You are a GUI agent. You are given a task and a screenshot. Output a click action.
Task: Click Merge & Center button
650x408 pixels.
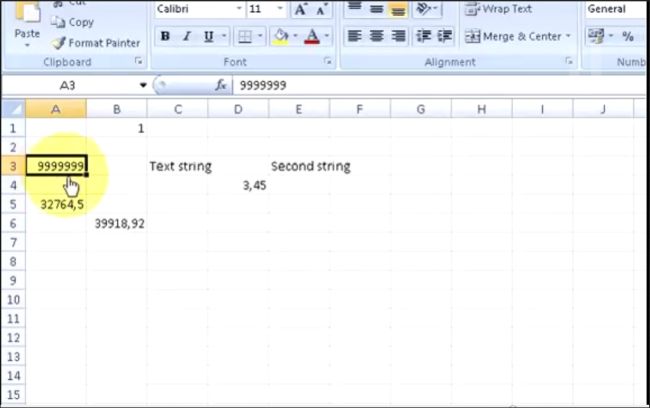click(x=513, y=36)
